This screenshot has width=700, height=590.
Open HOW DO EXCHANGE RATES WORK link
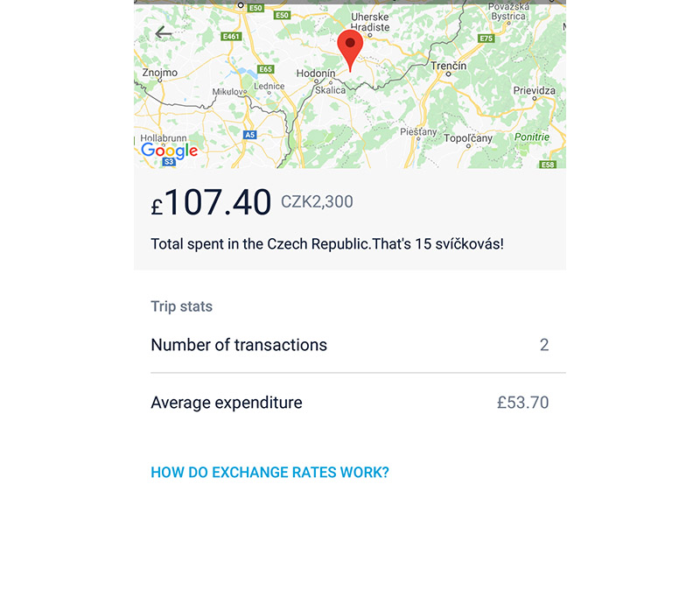pyautogui.click(x=269, y=472)
